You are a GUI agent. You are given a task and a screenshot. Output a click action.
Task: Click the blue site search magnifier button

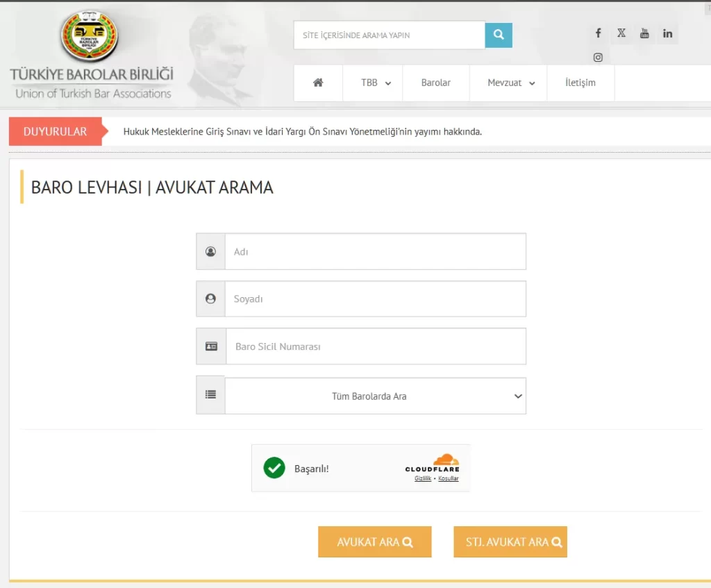coord(499,35)
